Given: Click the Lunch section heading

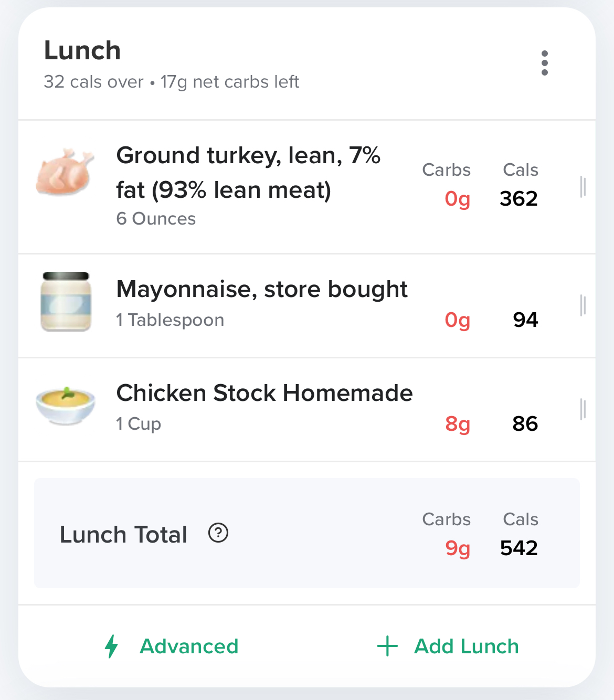Looking at the screenshot, I should [82, 51].
